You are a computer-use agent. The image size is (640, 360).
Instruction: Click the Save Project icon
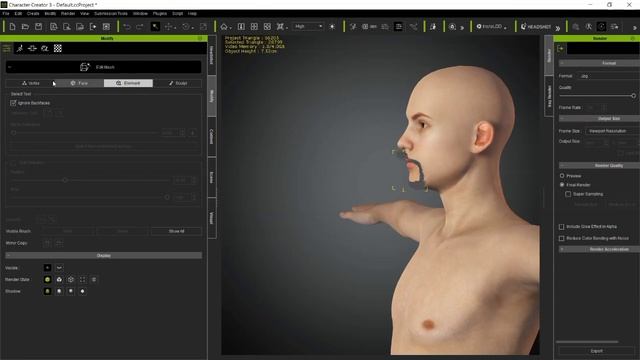[x=38, y=27]
